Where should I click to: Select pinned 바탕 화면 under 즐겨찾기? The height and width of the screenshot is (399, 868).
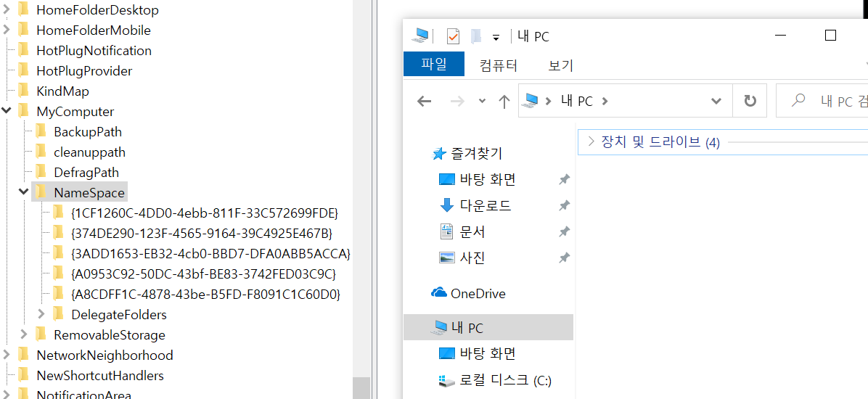tap(488, 180)
